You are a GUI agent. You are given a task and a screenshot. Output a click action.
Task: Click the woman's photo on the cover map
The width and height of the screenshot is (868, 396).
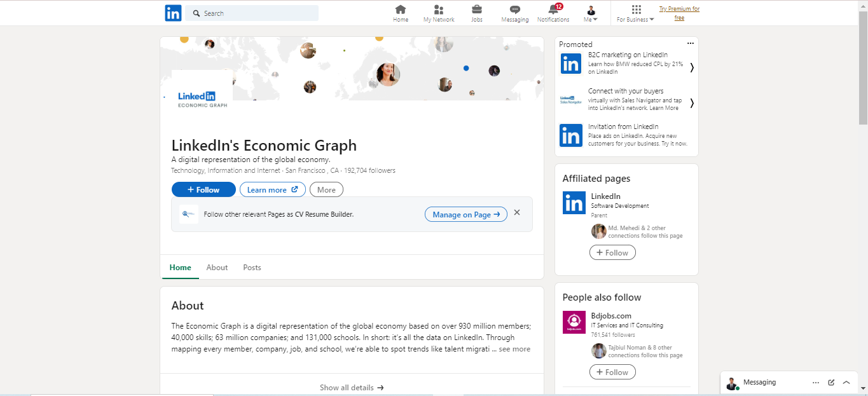coord(388,74)
